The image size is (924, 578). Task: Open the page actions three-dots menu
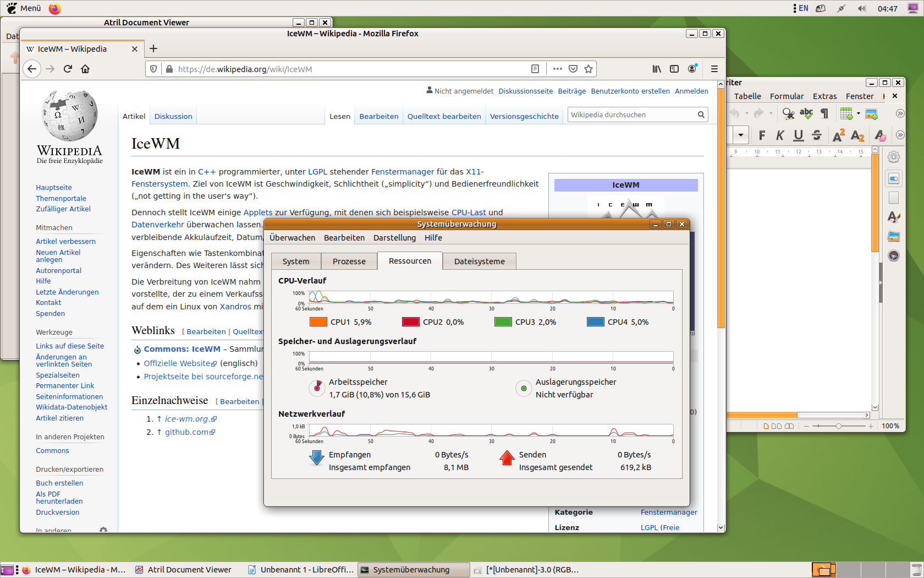coord(558,69)
